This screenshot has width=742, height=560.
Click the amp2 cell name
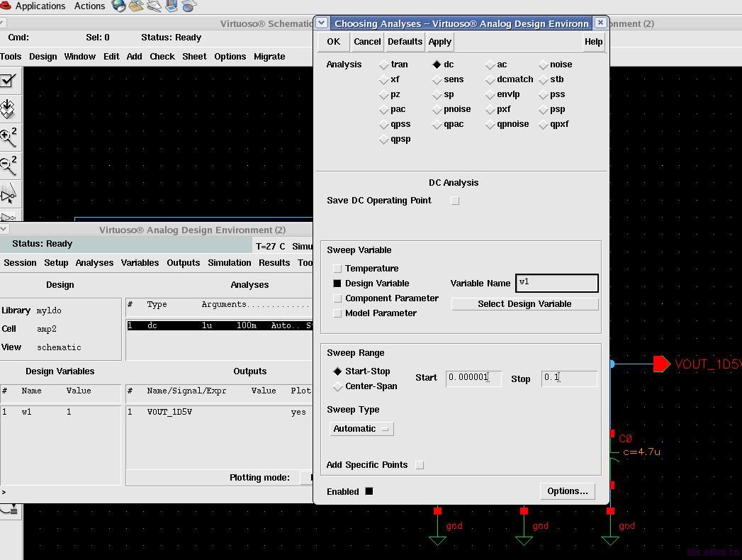pos(46,329)
